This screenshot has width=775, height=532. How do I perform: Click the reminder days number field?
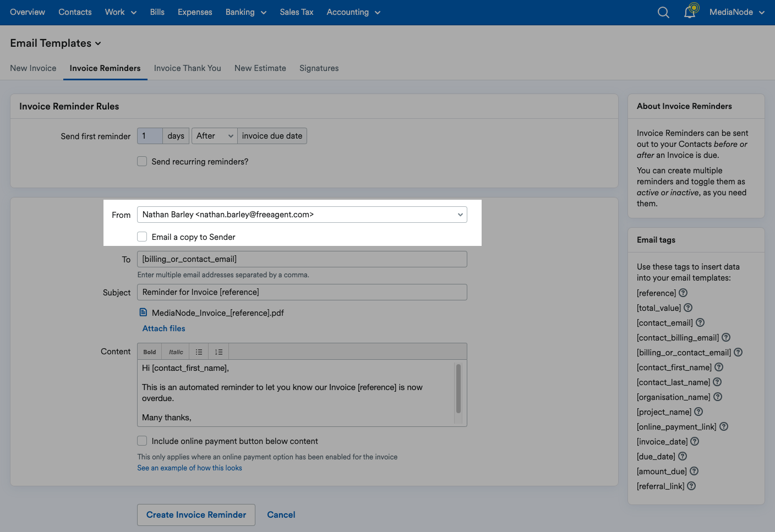click(x=150, y=136)
